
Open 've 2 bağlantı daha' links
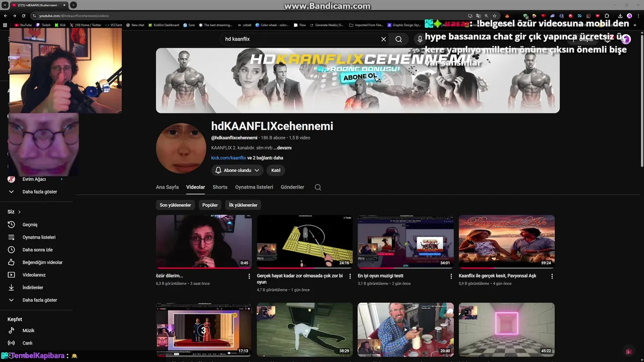[265, 158]
